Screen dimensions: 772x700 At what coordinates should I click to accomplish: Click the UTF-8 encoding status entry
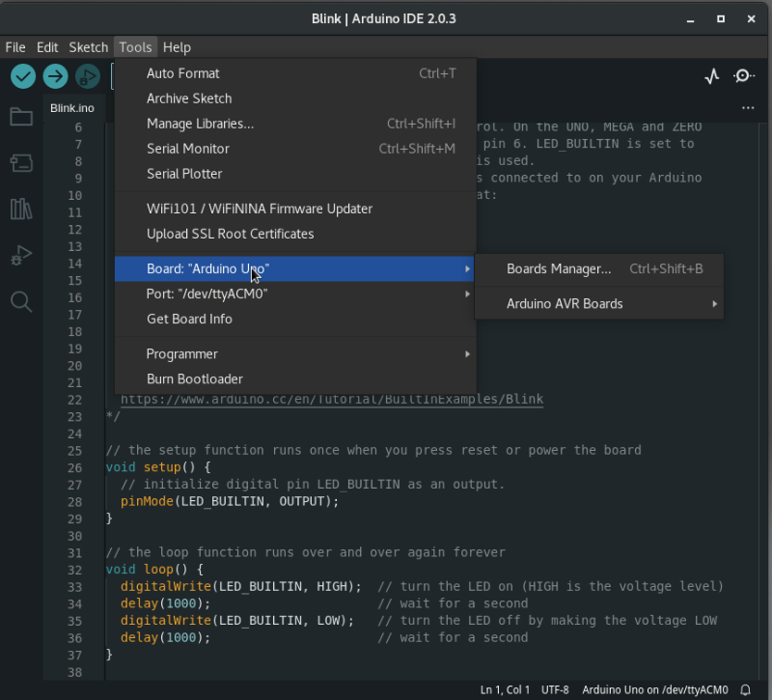[x=555, y=689]
